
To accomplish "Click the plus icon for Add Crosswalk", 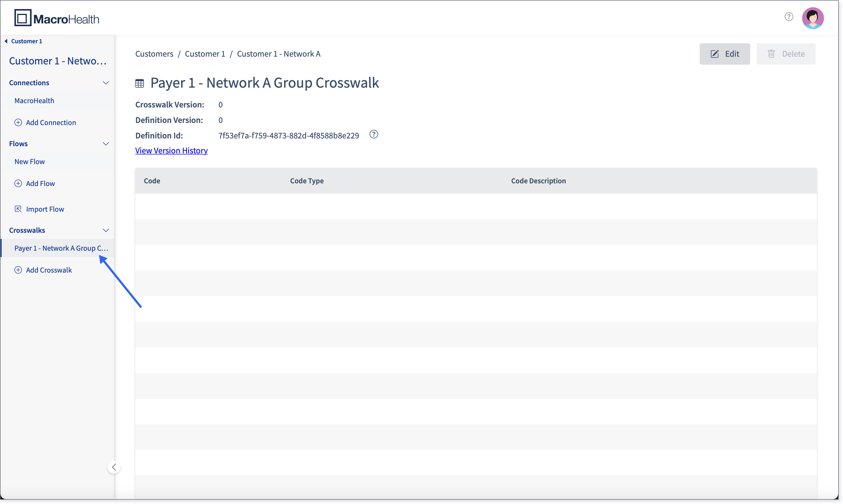I will [18, 270].
